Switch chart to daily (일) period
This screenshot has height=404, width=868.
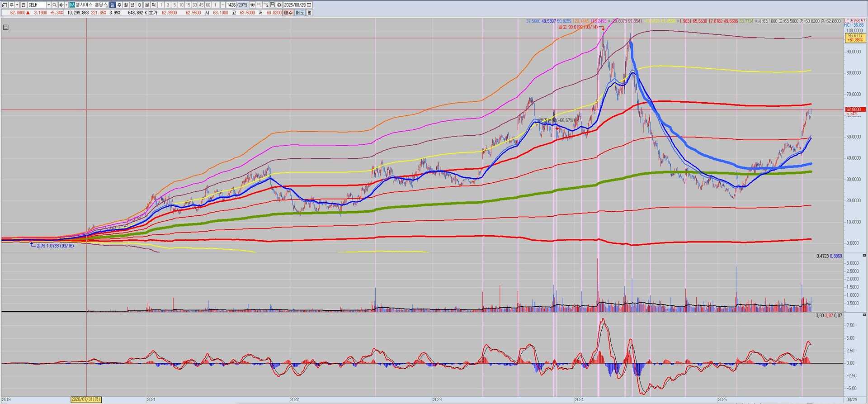click(x=113, y=5)
